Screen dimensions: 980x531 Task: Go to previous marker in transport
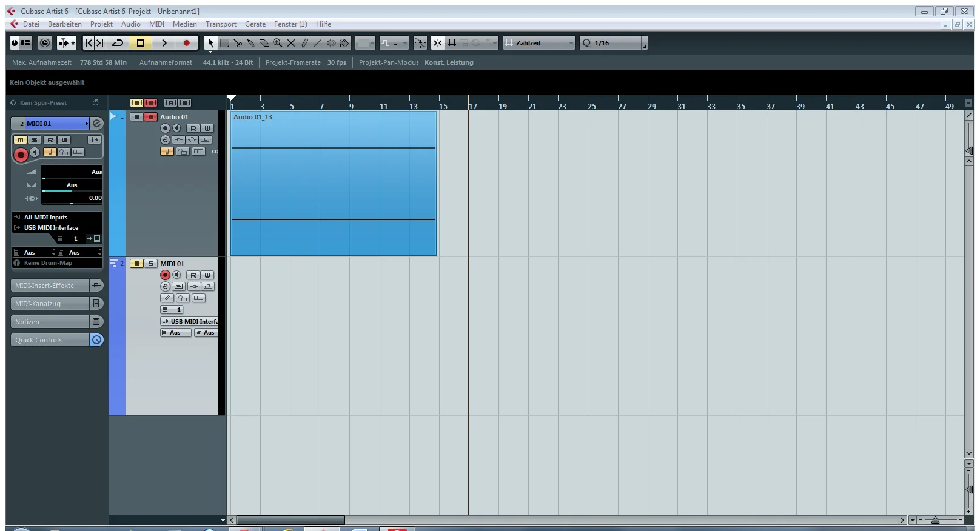pos(89,43)
